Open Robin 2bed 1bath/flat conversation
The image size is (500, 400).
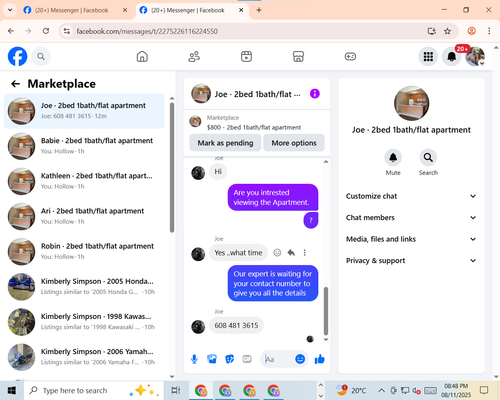pos(84,251)
